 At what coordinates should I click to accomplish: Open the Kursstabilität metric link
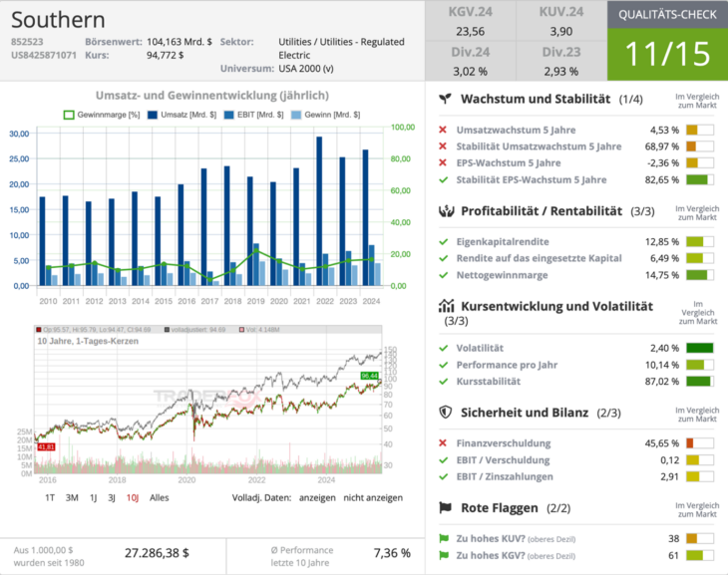[x=488, y=381]
